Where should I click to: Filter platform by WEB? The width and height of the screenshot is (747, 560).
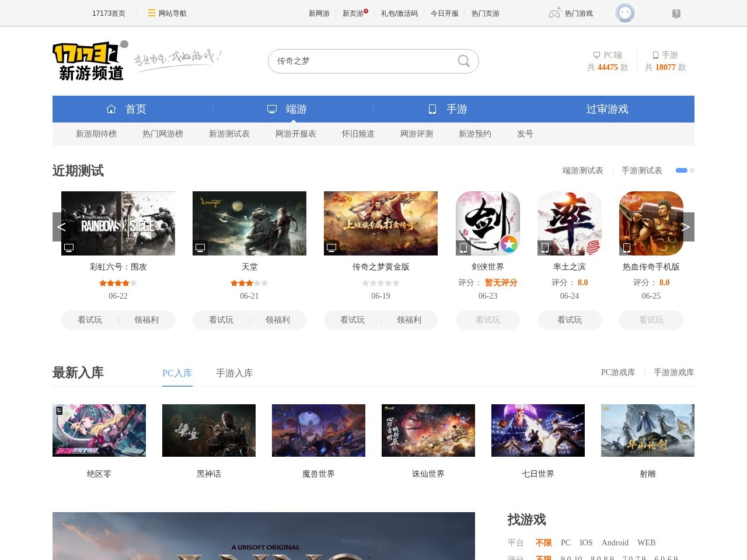click(647, 542)
